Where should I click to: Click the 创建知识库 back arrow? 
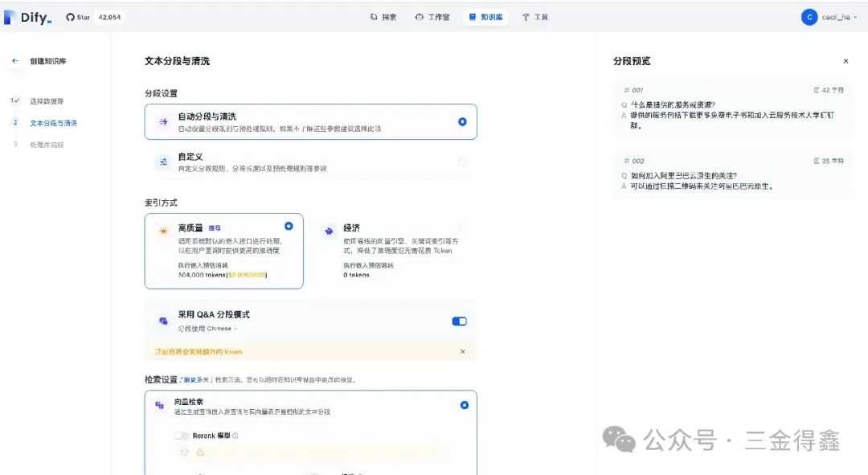pos(15,59)
